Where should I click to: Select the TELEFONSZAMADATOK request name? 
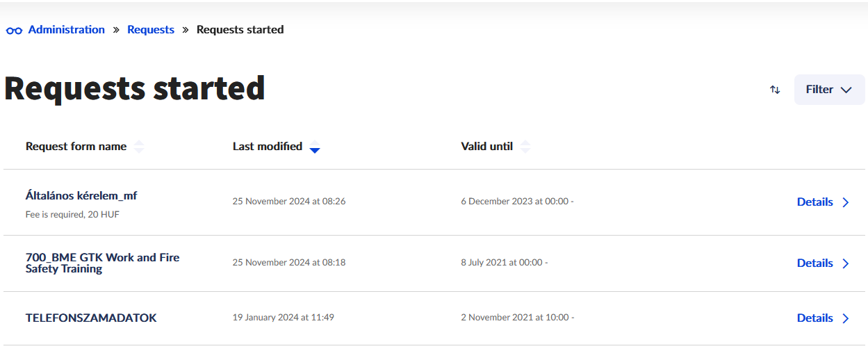(91, 318)
